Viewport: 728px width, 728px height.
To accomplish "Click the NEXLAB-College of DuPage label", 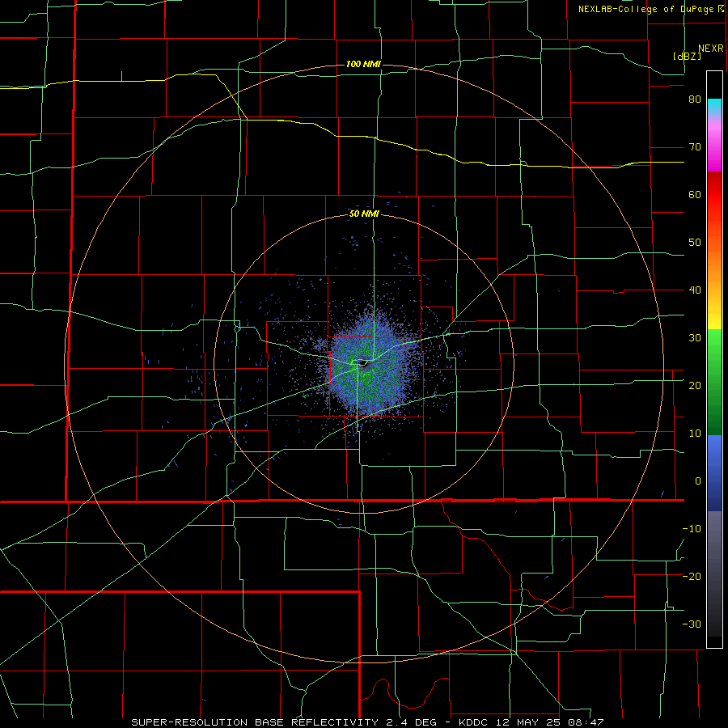I will (x=647, y=9).
